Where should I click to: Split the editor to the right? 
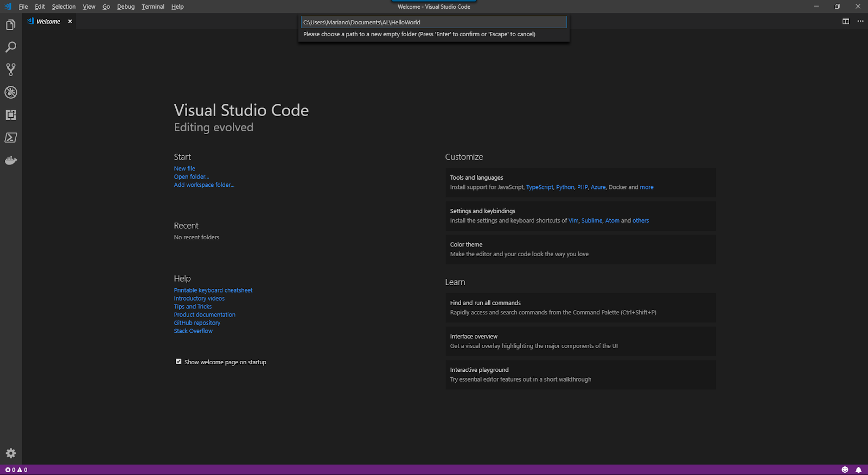pos(845,22)
